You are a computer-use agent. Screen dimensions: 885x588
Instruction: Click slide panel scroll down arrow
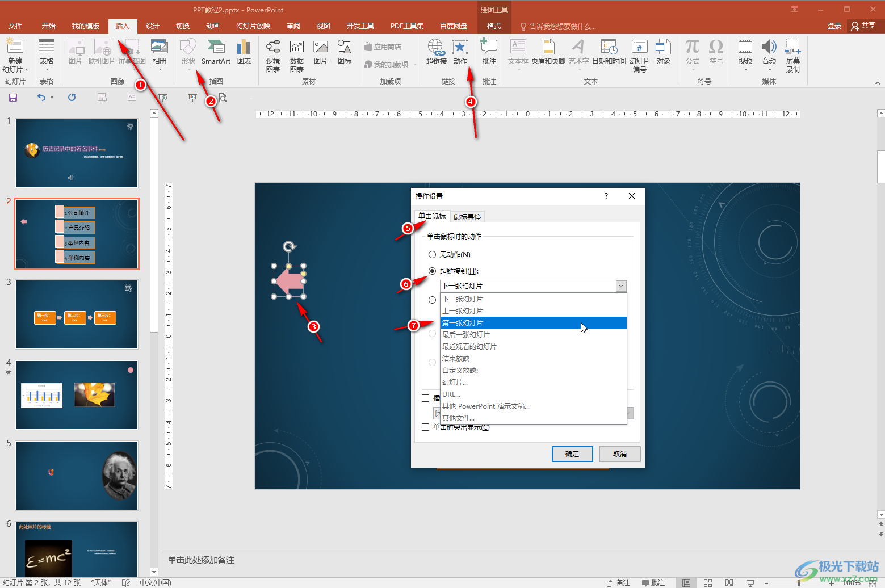[154, 572]
